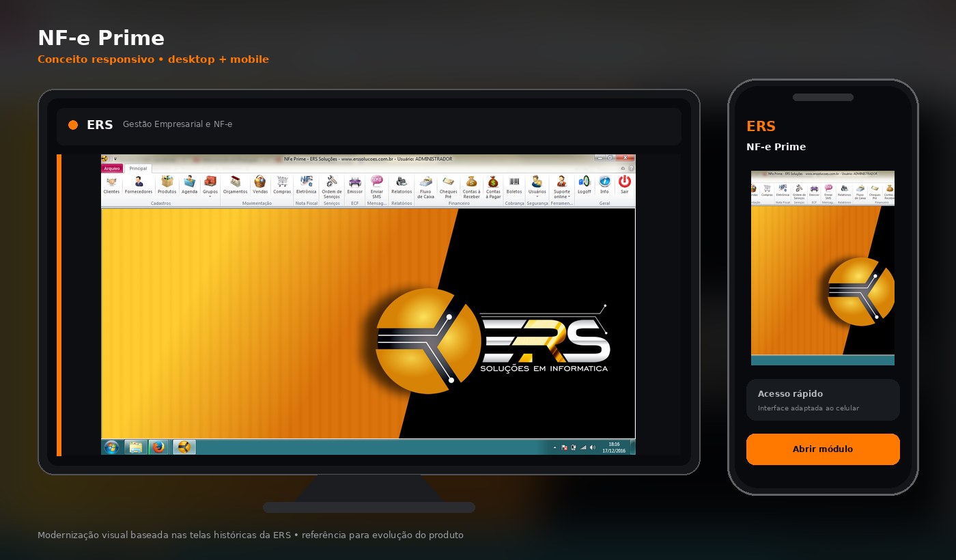Open Ordem de Serviços on desktop screen
Viewport: 956px width, 560px height.
331,186
